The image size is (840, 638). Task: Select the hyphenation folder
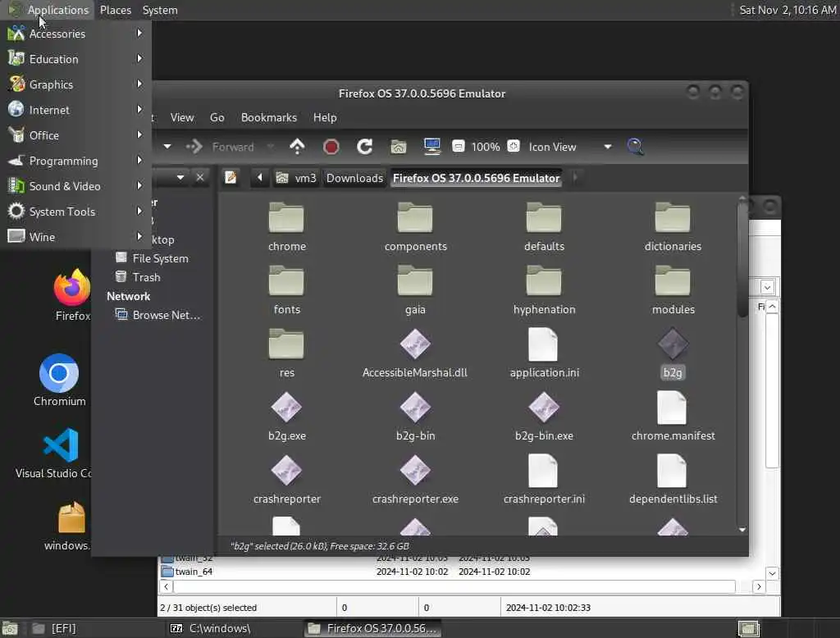click(x=545, y=290)
